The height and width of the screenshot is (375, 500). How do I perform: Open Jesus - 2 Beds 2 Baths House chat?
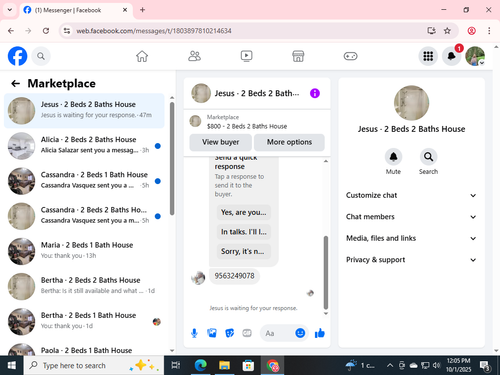tap(84, 110)
